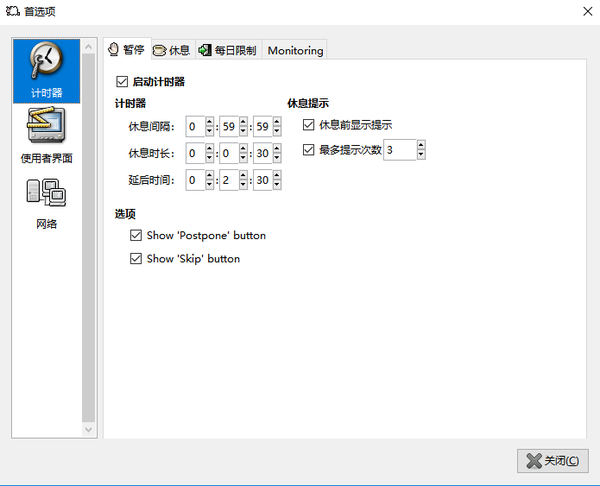Click the 最多提示次数 field showing 3
The image size is (600, 486).
click(400, 150)
